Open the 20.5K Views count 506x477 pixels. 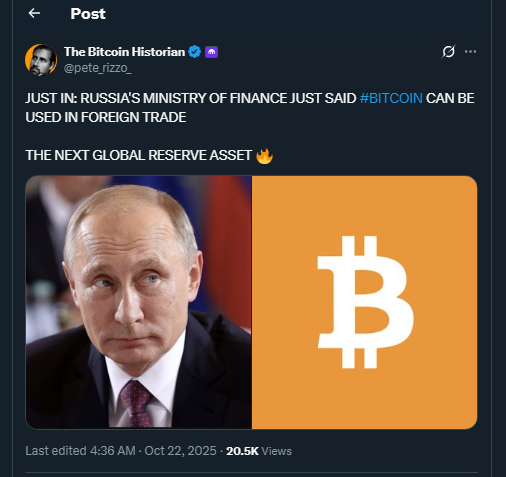259,451
